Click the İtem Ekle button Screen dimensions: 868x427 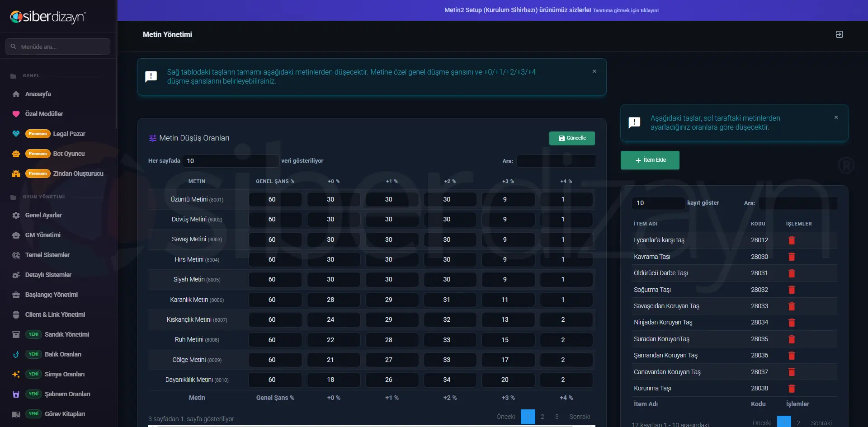click(650, 160)
